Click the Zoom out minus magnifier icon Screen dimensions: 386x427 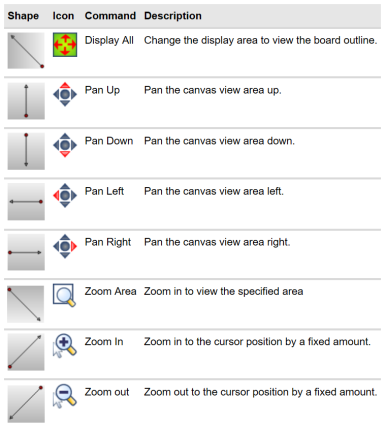65,396
